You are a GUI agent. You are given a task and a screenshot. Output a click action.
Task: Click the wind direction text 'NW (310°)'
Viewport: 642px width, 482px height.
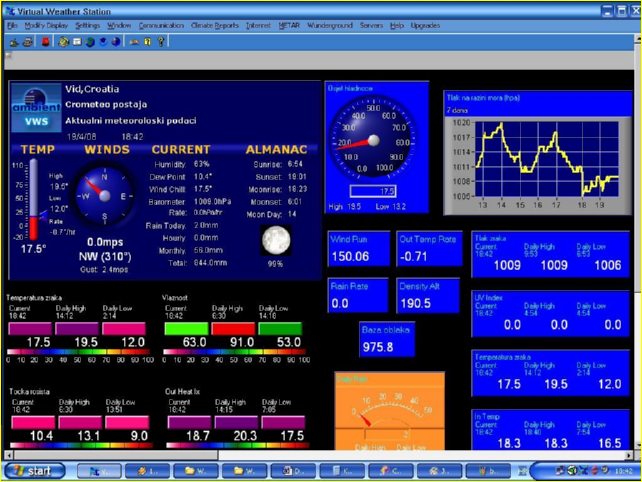tap(105, 257)
